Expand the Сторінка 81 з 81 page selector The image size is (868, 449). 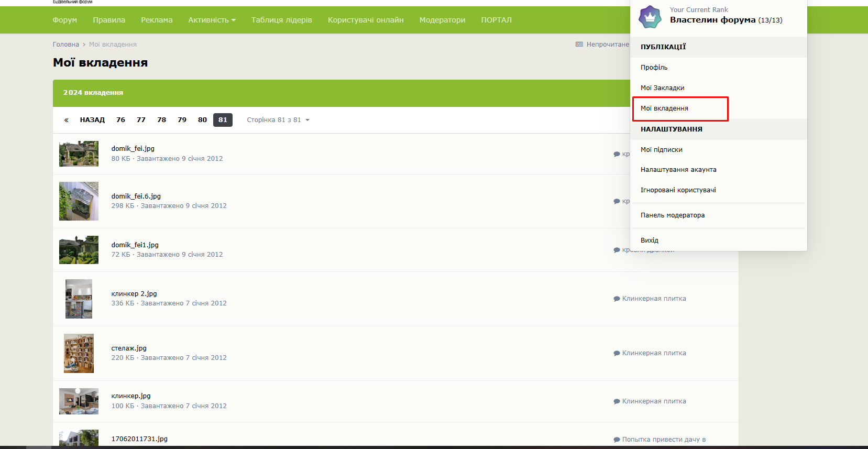tap(278, 120)
